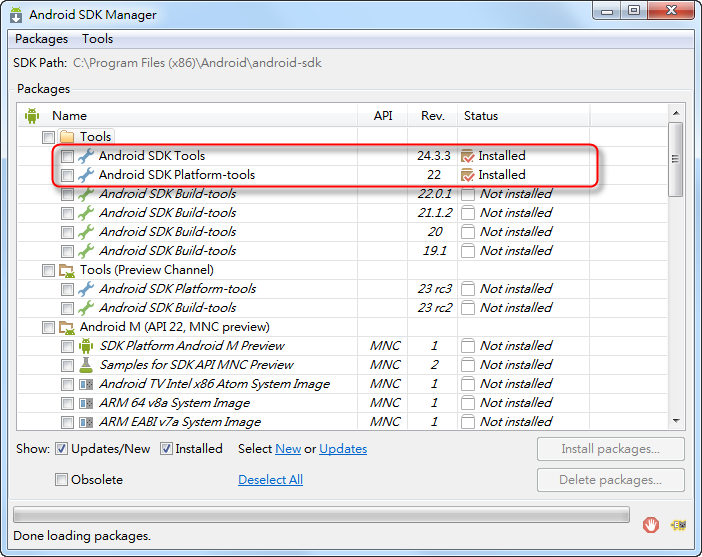Click the green wrench icon for Build-tools 22.0.1

86,194
